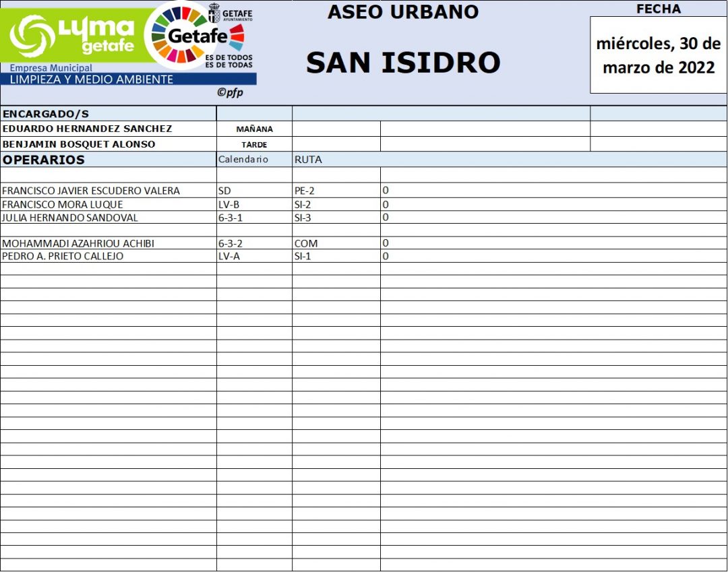Click the RUTA column header

tap(308, 160)
